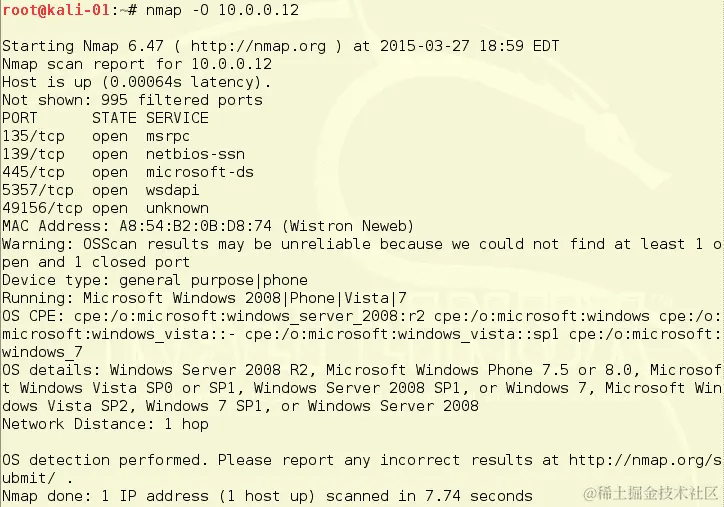Click the SERVICE column header
The height and width of the screenshot is (507, 724).
[177, 118]
